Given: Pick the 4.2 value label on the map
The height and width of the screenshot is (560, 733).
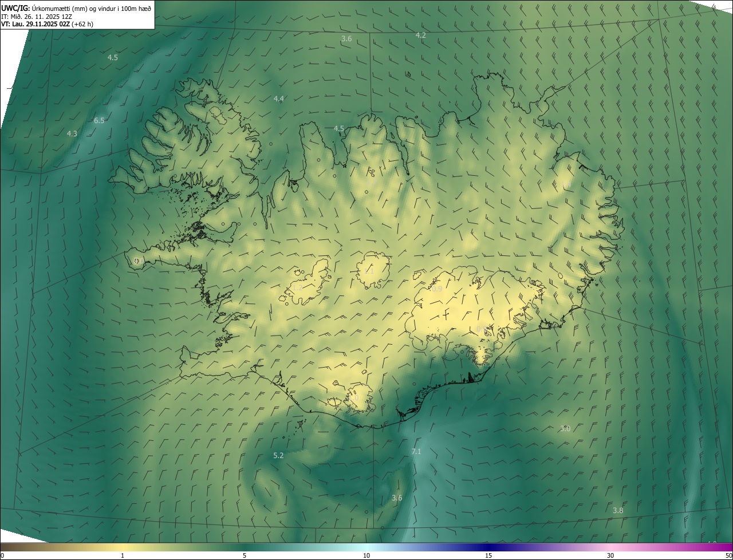Looking at the screenshot, I should pyautogui.click(x=420, y=36).
